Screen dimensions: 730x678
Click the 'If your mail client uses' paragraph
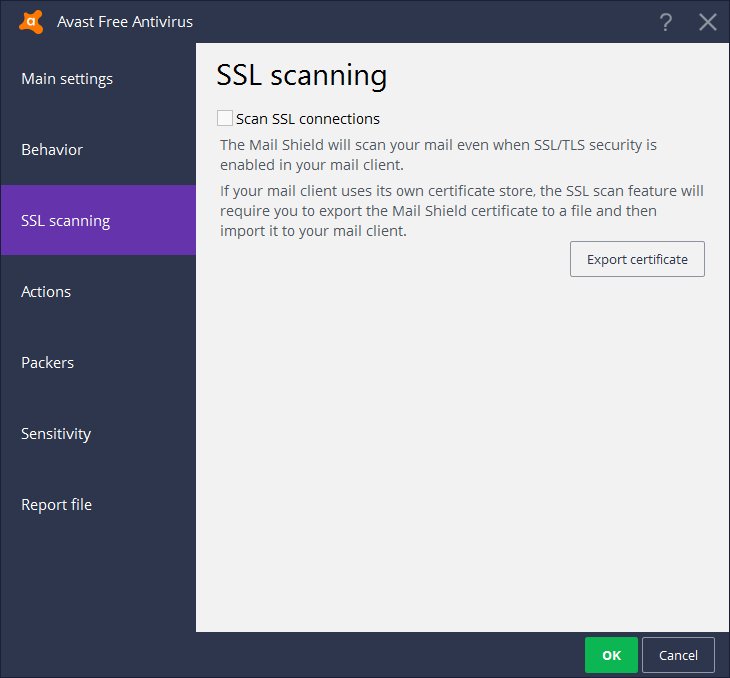[462, 210]
